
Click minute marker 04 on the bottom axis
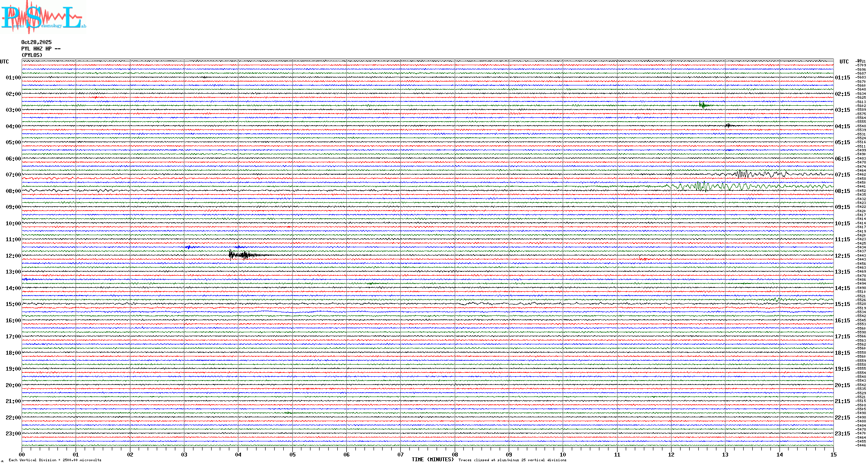click(x=238, y=454)
